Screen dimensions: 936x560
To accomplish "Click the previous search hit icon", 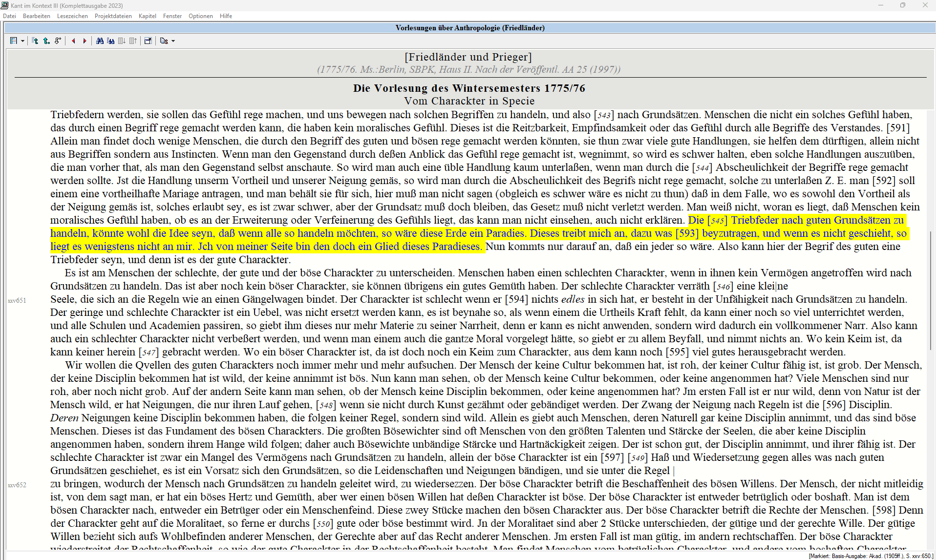I will pyautogui.click(x=133, y=41).
